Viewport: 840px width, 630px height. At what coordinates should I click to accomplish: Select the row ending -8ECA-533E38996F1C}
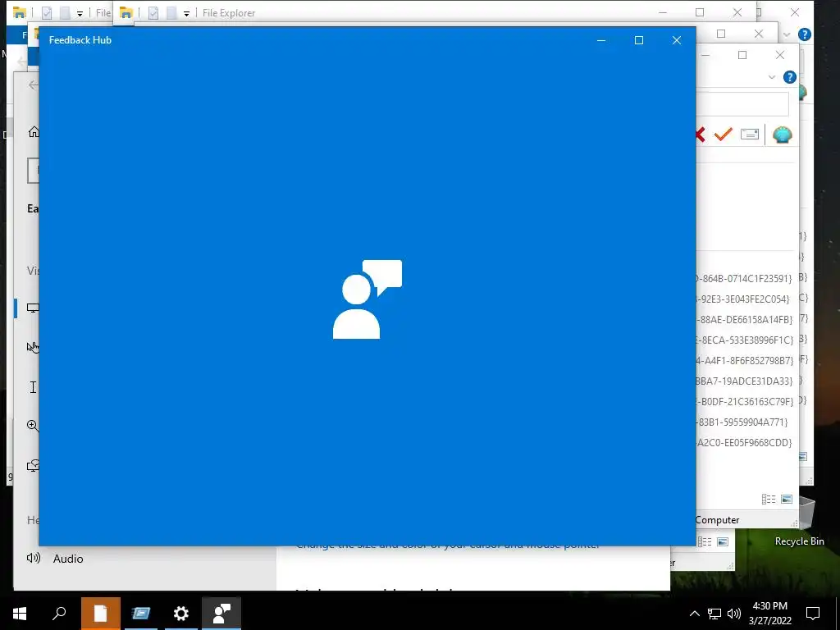tap(745, 340)
